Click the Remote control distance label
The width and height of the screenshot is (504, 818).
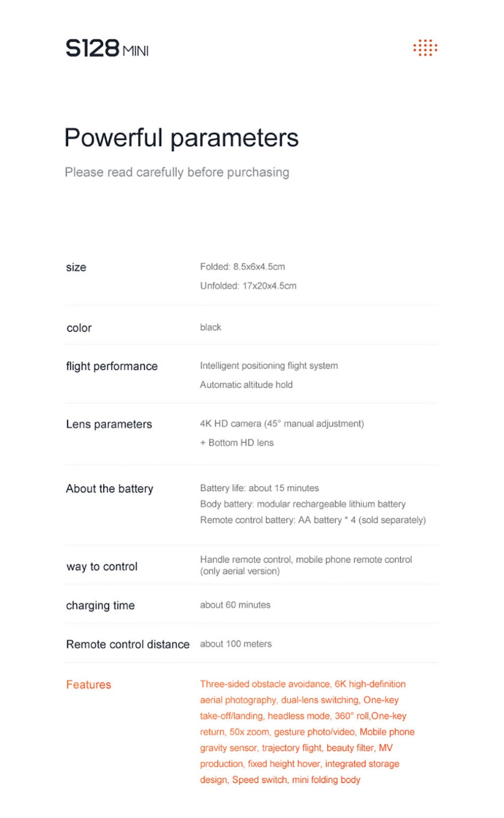coord(128,644)
